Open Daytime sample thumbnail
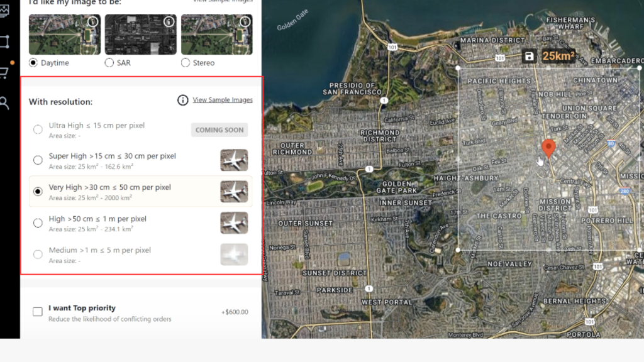The height and width of the screenshot is (362, 644). pyautogui.click(x=65, y=35)
